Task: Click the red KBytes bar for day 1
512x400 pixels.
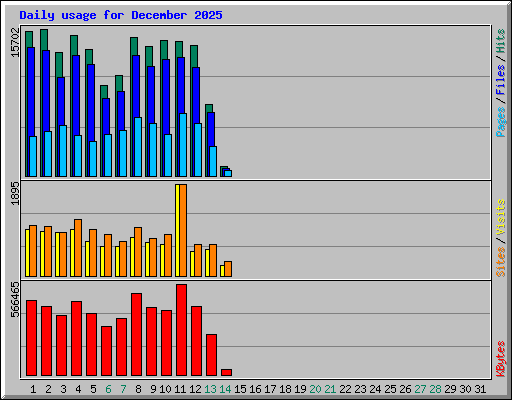Action: click(x=31, y=338)
